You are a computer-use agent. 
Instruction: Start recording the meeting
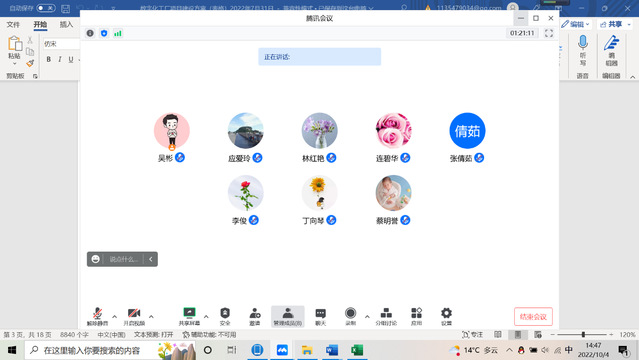point(350,316)
